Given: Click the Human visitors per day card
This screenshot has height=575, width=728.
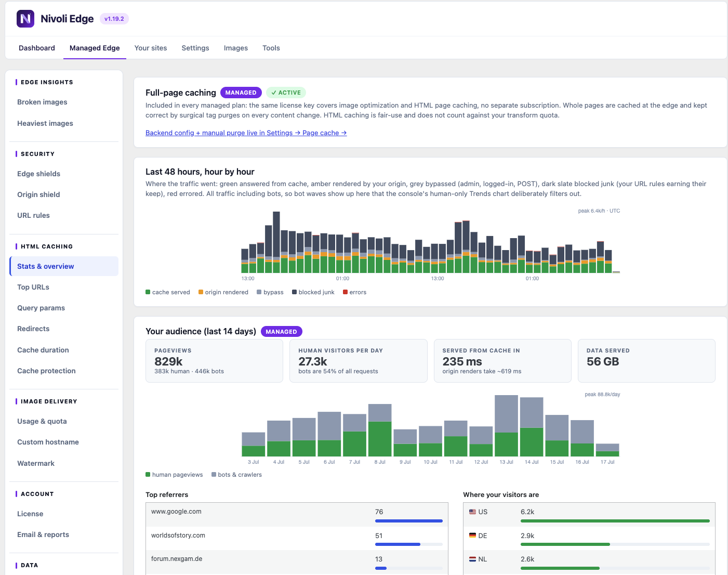Looking at the screenshot, I should click(x=359, y=361).
